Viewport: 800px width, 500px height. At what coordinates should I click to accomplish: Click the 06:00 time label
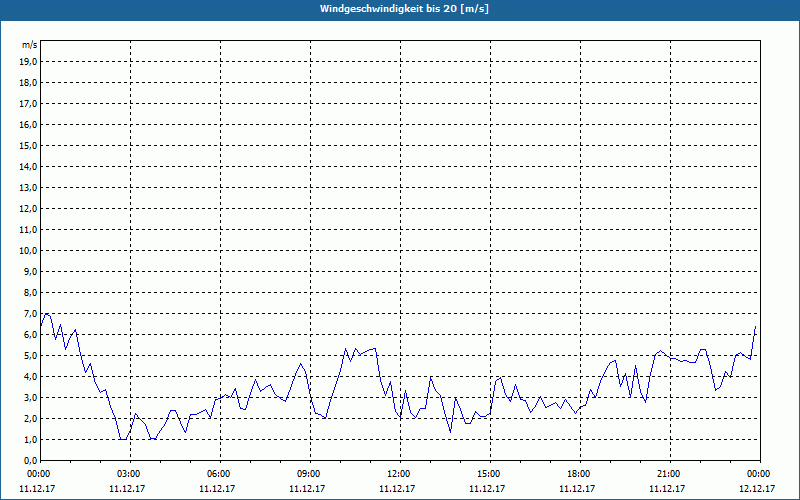[220, 474]
